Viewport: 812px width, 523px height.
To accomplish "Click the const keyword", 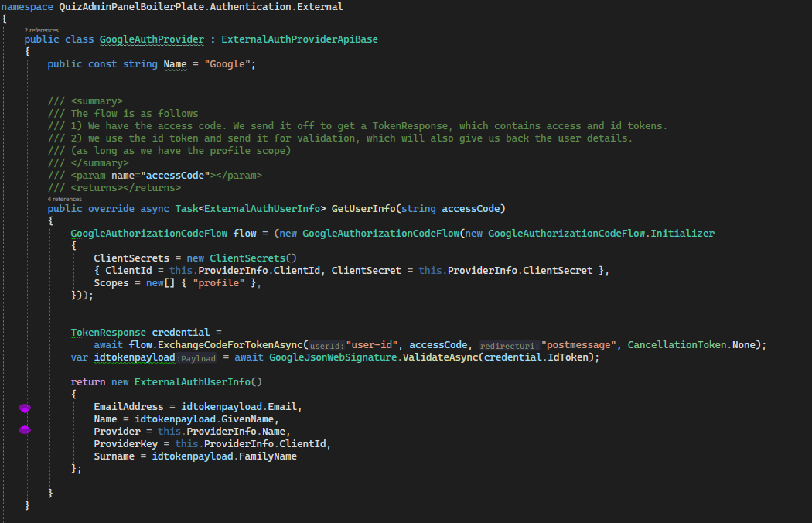I will [103, 64].
